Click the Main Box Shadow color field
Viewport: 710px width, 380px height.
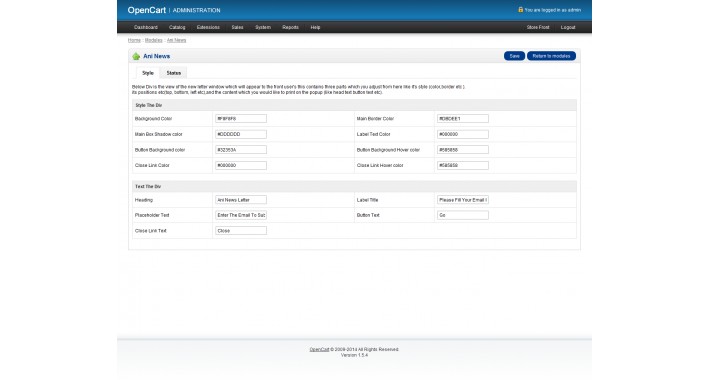coord(241,134)
